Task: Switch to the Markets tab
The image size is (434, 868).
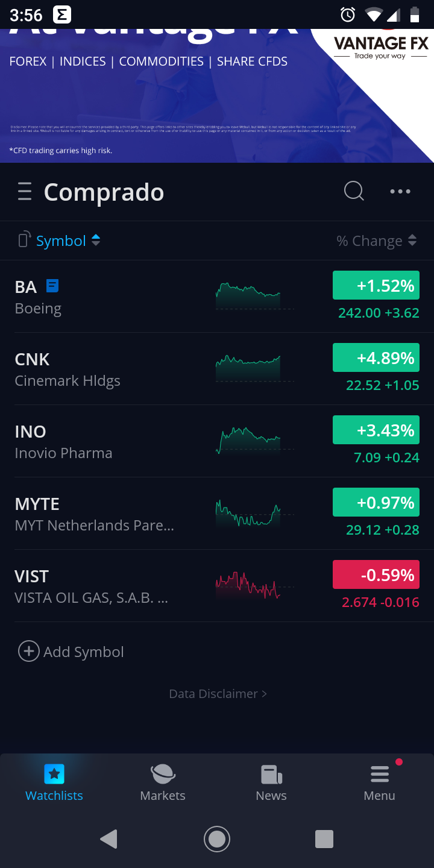Action: 163,782
